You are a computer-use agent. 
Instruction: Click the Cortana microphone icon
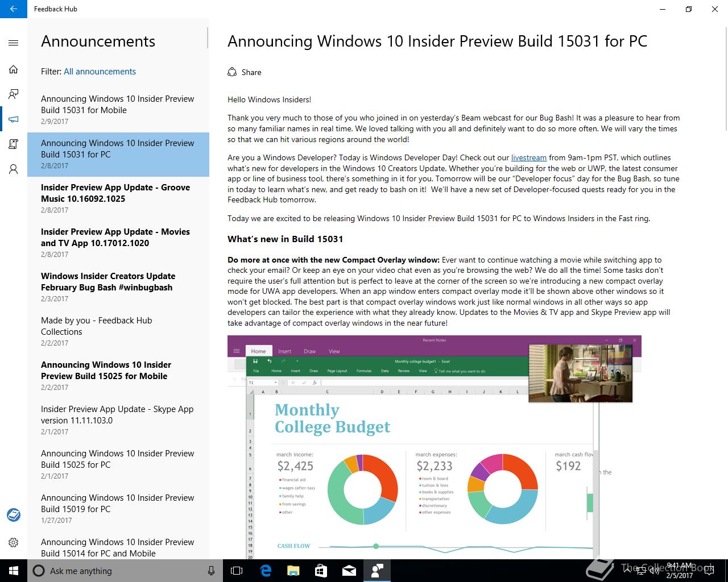[211, 571]
